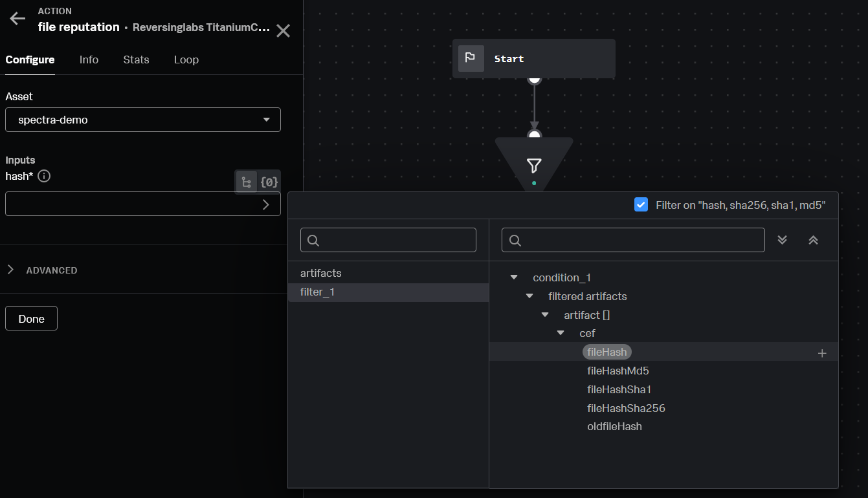
Task: Select filter_1 in the source list
Action: pyautogui.click(x=388, y=292)
